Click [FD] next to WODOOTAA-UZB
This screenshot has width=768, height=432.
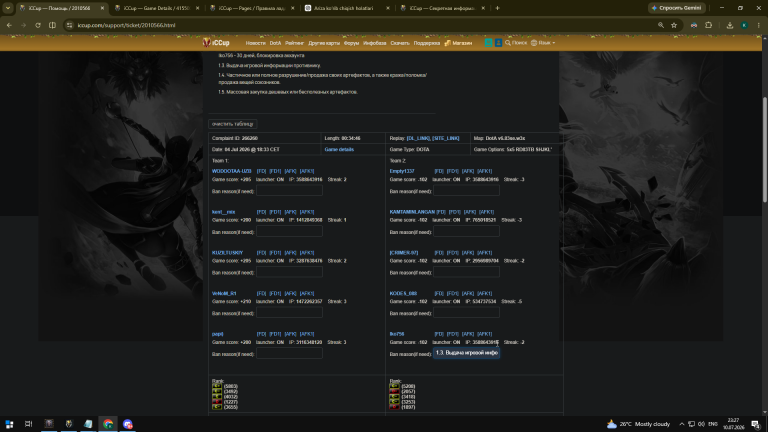click(261, 171)
